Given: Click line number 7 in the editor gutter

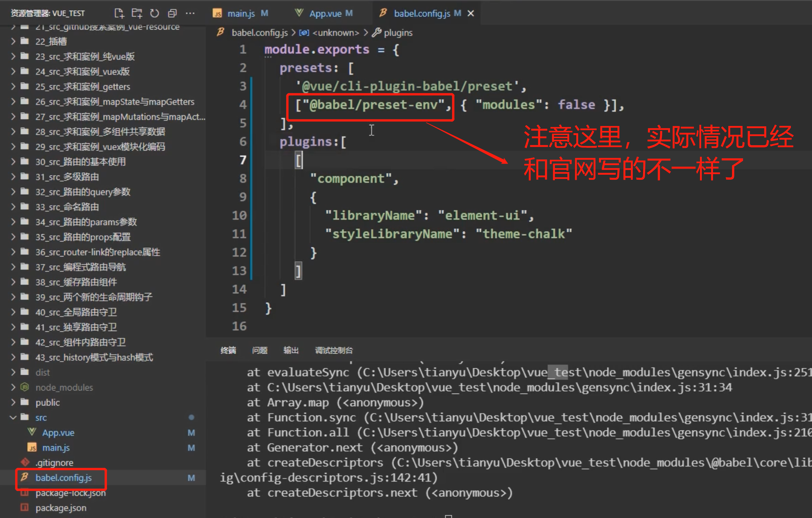Looking at the screenshot, I should coord(243,160).
